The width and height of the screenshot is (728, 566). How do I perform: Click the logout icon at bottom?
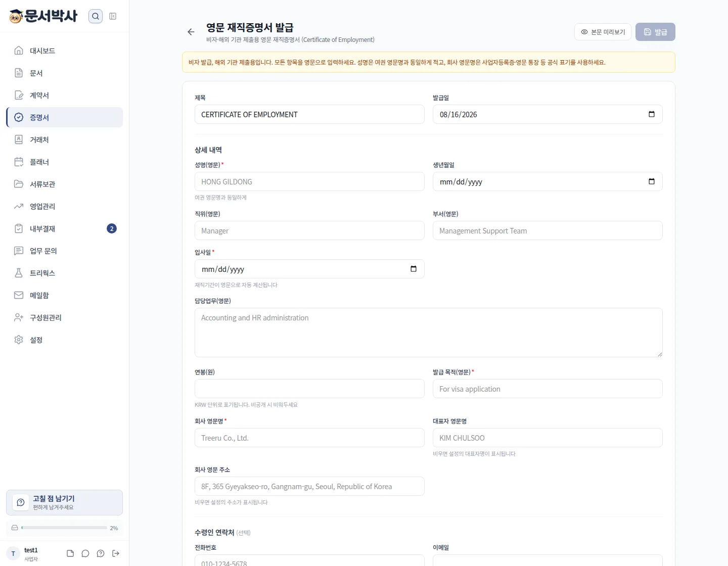pos(116,553)
